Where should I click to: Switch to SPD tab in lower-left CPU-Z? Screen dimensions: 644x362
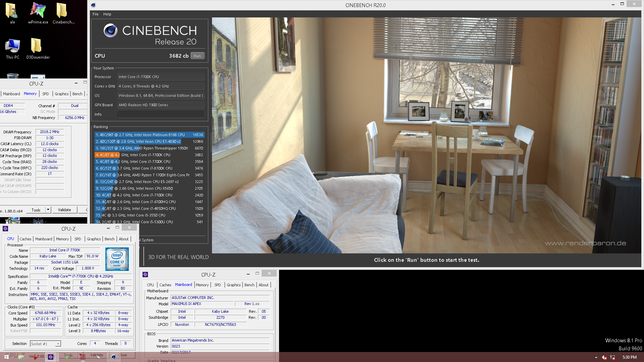pos(77,239)
